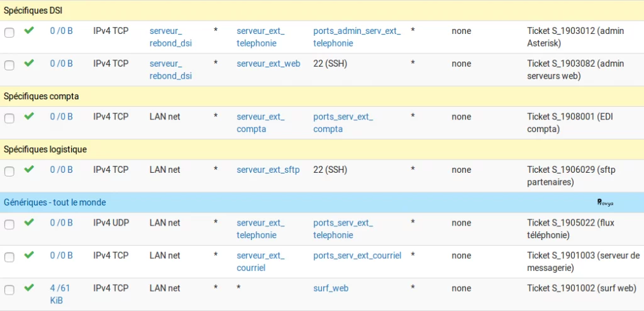Tick checkbox for surf web rule

tap(9, 290)
